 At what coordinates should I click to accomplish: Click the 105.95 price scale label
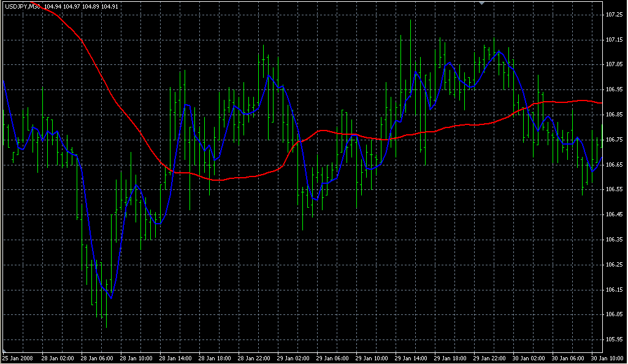pos(614,339)
